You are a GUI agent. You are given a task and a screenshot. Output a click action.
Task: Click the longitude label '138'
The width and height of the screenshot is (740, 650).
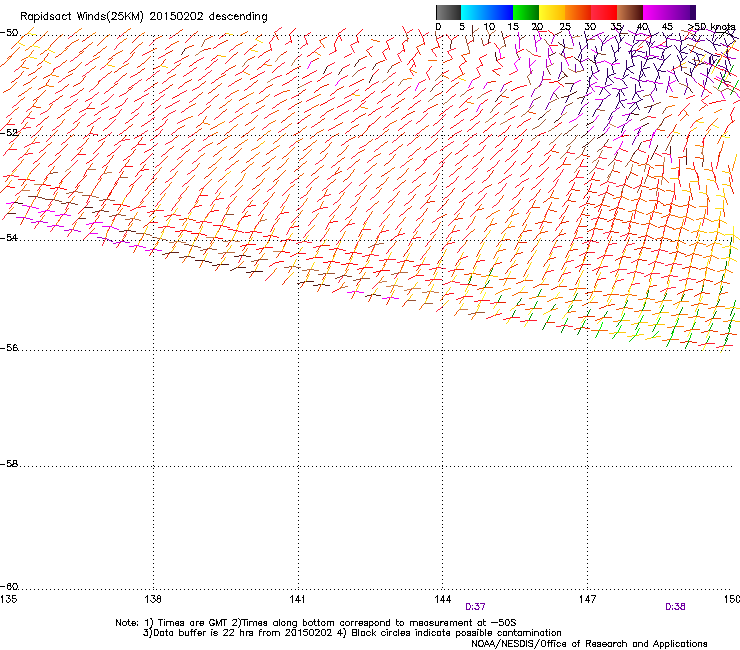tap(153, 599)
